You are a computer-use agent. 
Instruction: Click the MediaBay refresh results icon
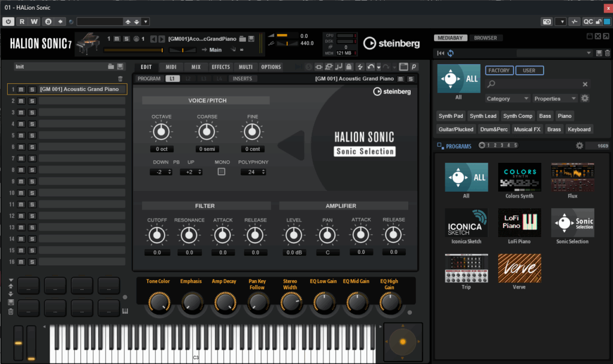click(x=450, y=53)
